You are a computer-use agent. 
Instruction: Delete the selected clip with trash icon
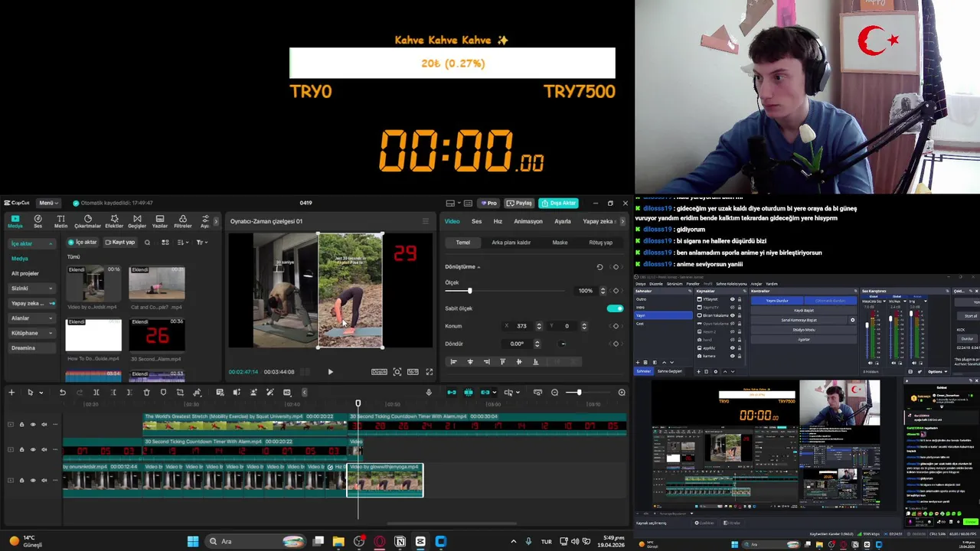146,393
